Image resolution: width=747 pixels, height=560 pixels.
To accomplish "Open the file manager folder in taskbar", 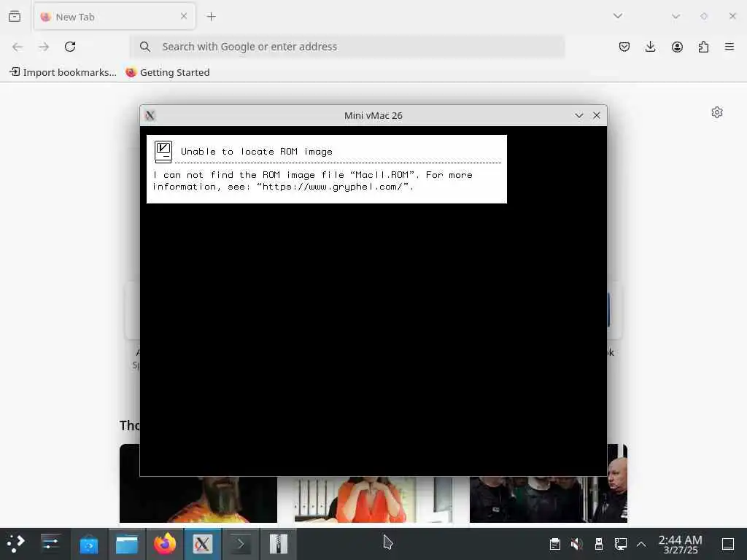I will [x=127, y=544].
